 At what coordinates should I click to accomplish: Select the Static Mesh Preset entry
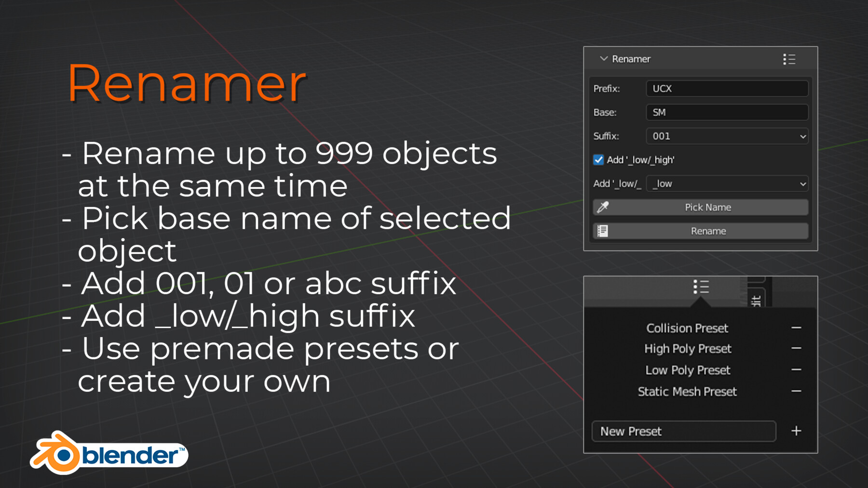click(x=687, y=391)
